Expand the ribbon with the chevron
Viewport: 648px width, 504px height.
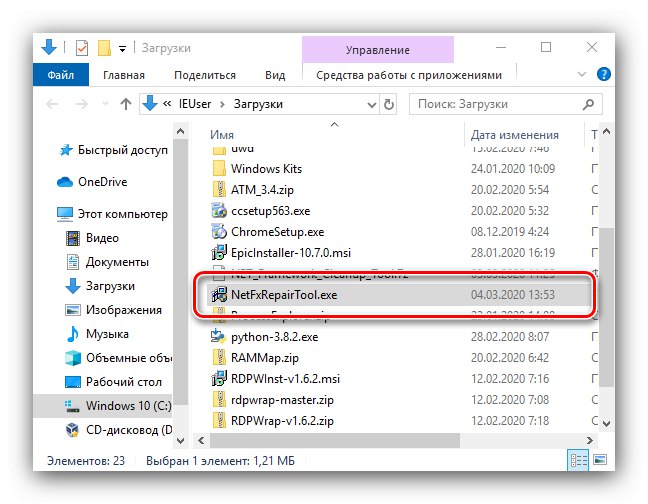[581, 74]
